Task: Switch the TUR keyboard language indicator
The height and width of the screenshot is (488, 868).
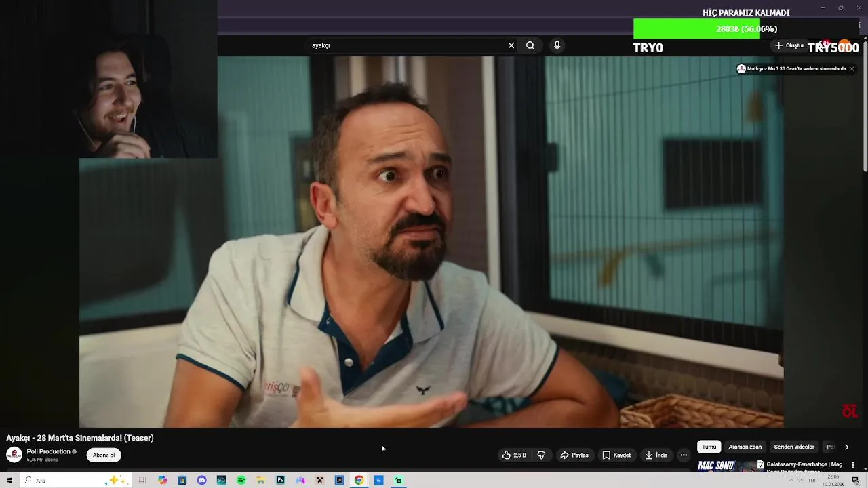Action: click(x=812, y=480)
